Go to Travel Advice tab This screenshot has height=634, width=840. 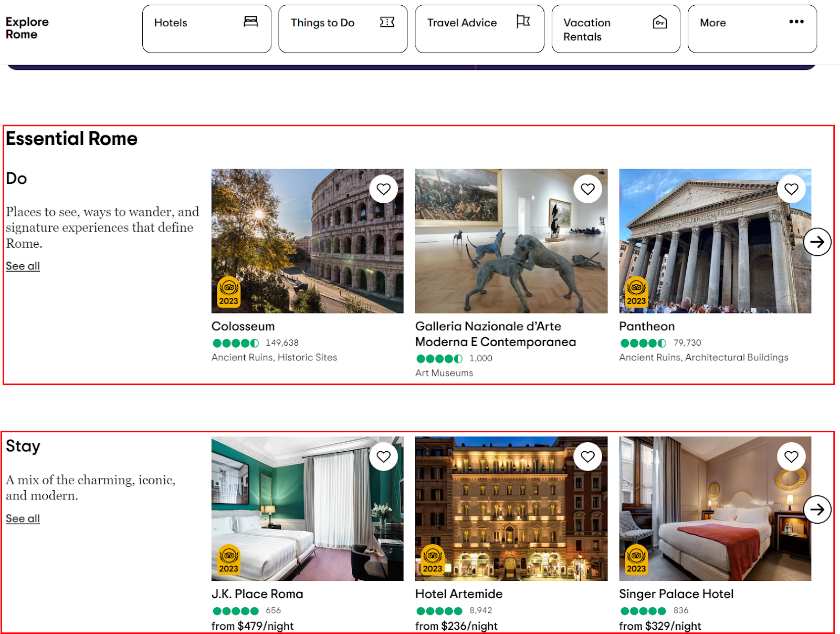479,29
